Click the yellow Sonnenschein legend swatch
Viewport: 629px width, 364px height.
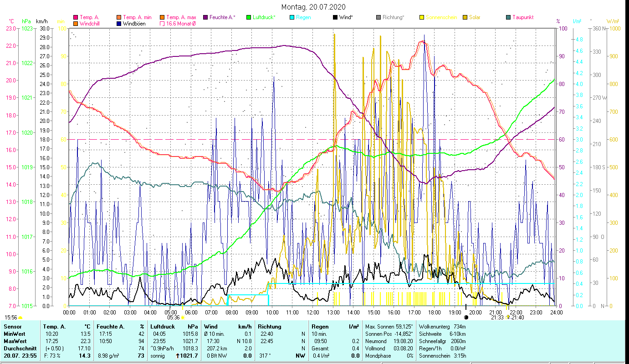[x=422, y=17]
